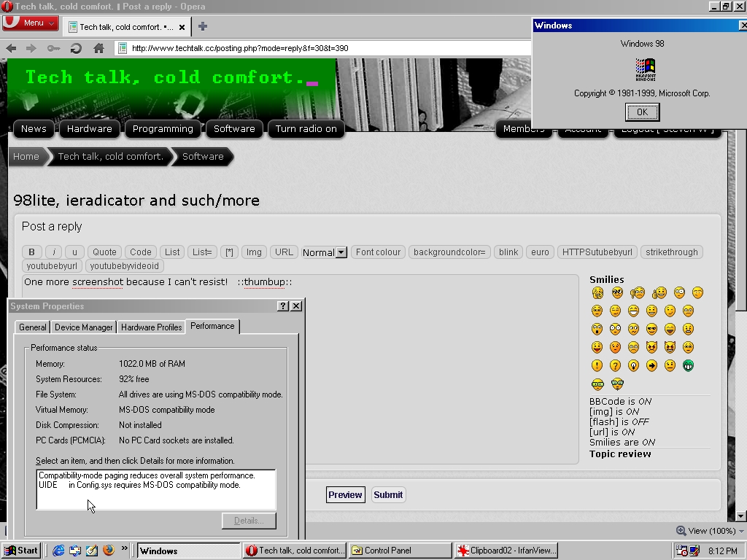
Task: Open the Software breadcrumb link
Action: (203, 157)
